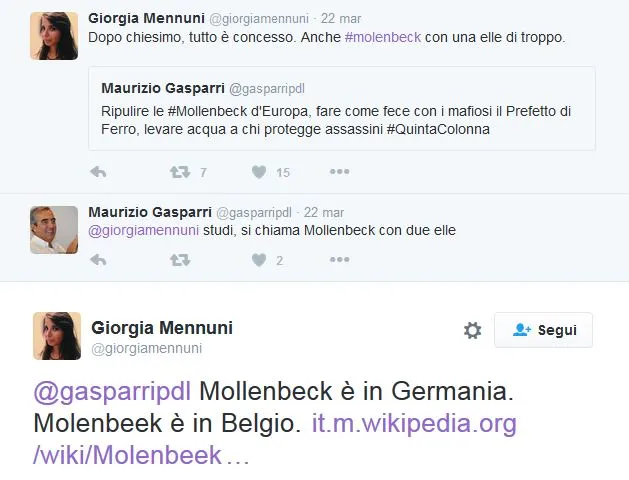The image size is (629, 480).
Task: Retweet Giorgia Mennuni's tweet with 7 retweets
Action: tap(180, 172)
